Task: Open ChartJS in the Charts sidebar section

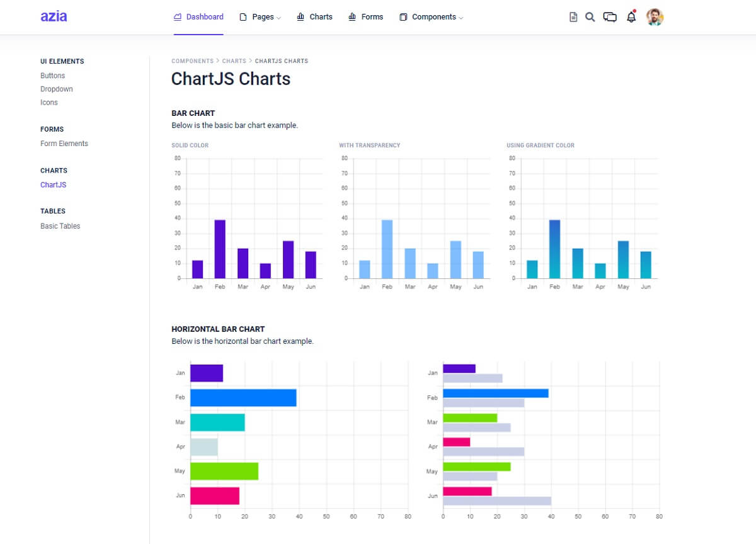Action: pyautogui.click(x=53, y=184)
